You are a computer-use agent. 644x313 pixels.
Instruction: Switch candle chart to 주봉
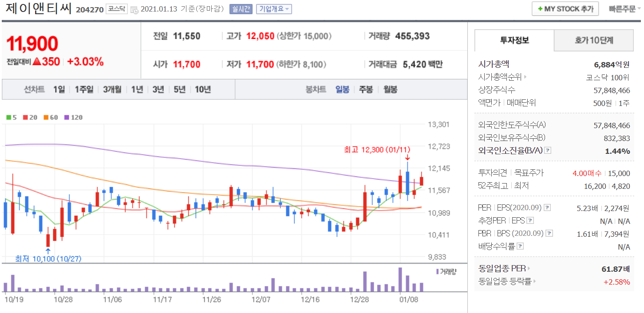[x=366, y=90]
